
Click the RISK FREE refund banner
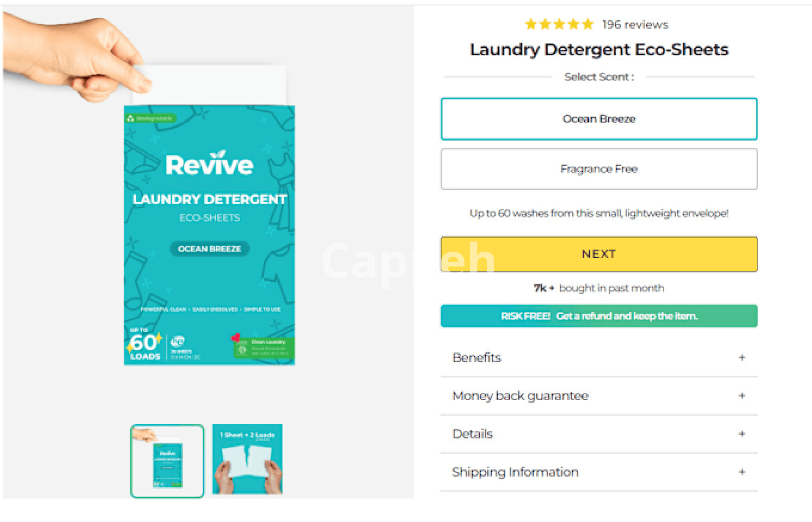tap(599, 316)
